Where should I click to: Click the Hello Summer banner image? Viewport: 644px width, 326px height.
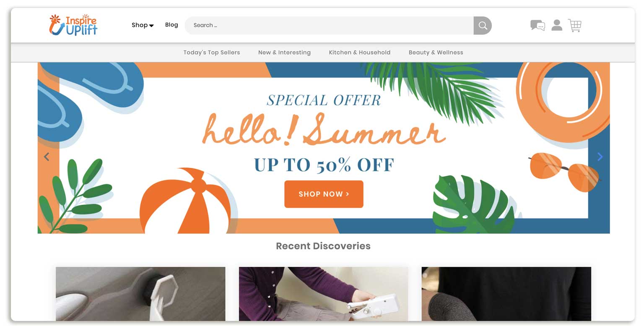324,148
